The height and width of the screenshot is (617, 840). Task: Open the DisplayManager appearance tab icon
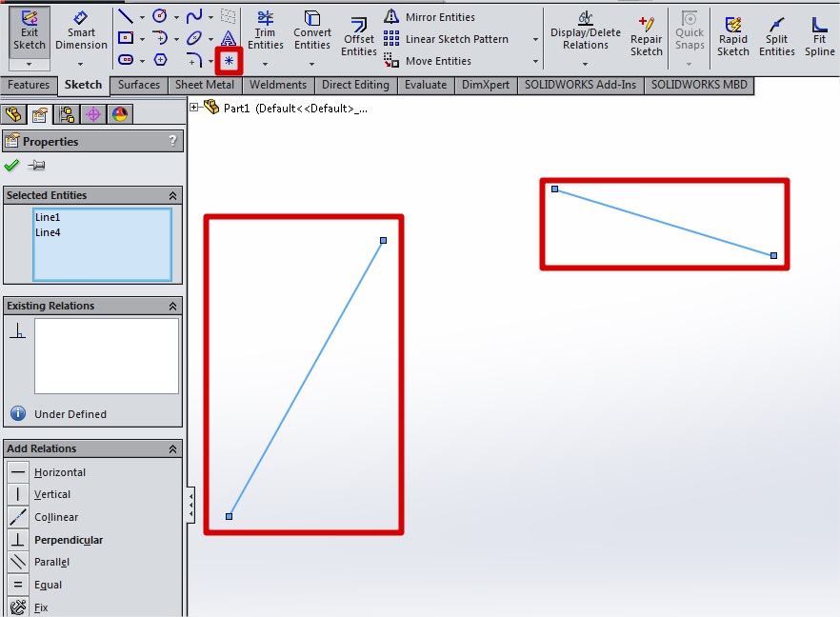pyautogui.click(x=120, y=115)
